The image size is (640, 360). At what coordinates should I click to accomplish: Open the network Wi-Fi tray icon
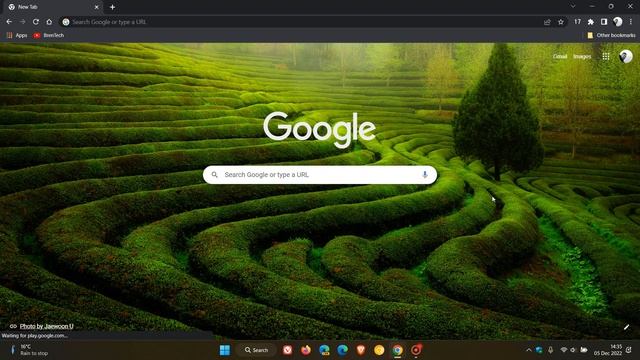(564, 350)
